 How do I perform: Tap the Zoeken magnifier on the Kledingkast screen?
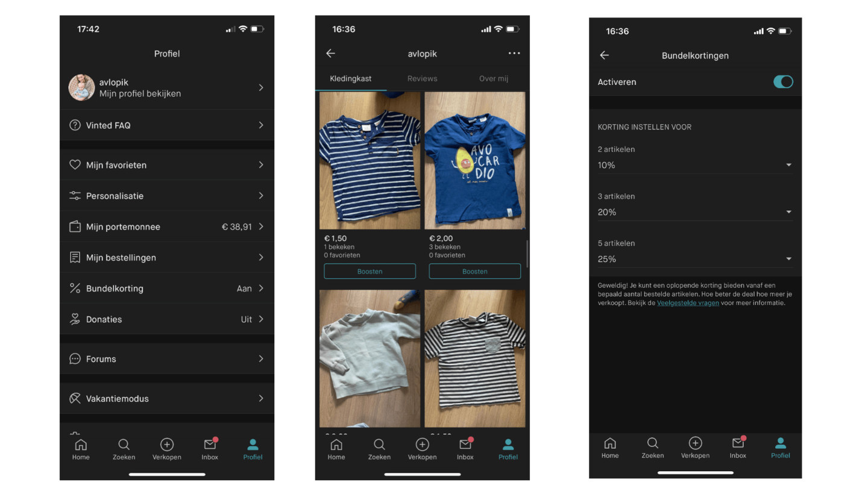click(x=379, y=445)
